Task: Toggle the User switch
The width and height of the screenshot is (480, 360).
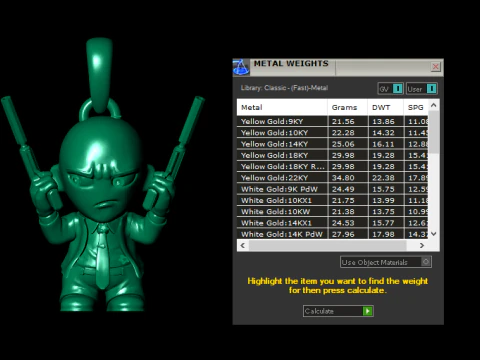Action: [431, 89]
